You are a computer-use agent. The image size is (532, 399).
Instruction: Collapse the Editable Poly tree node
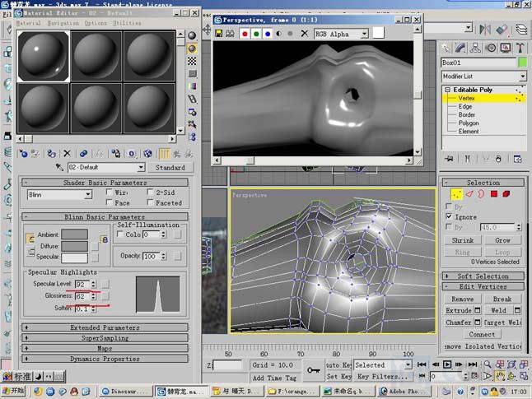click(x=447, y=90)
